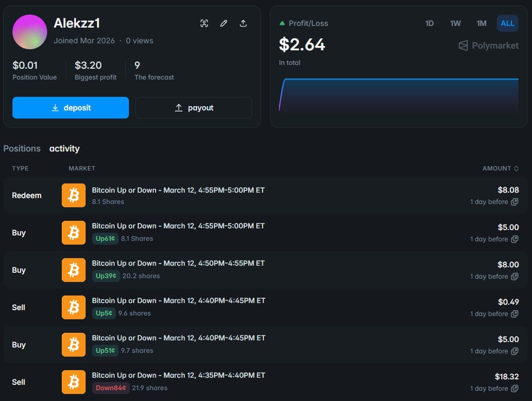Open external link icon in $0.49 row
Screen dimensions: 532x401
pyautogui.click(x=515, y=313)
